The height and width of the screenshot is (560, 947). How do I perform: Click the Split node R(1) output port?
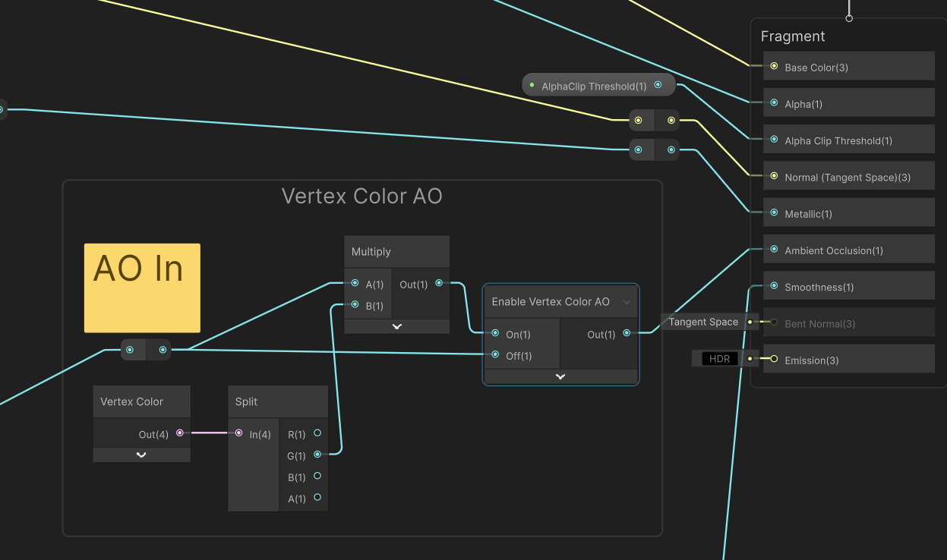(317, 433)
